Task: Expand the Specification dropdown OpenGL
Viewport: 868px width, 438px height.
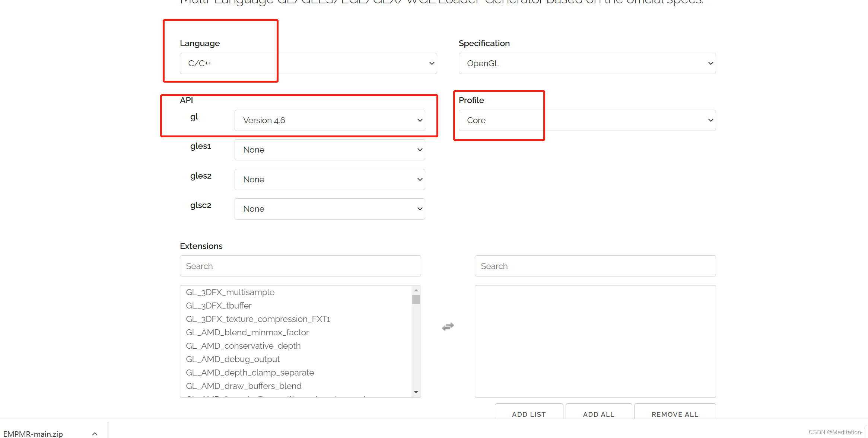Action: pyautogui.click(x=586, y=63)
